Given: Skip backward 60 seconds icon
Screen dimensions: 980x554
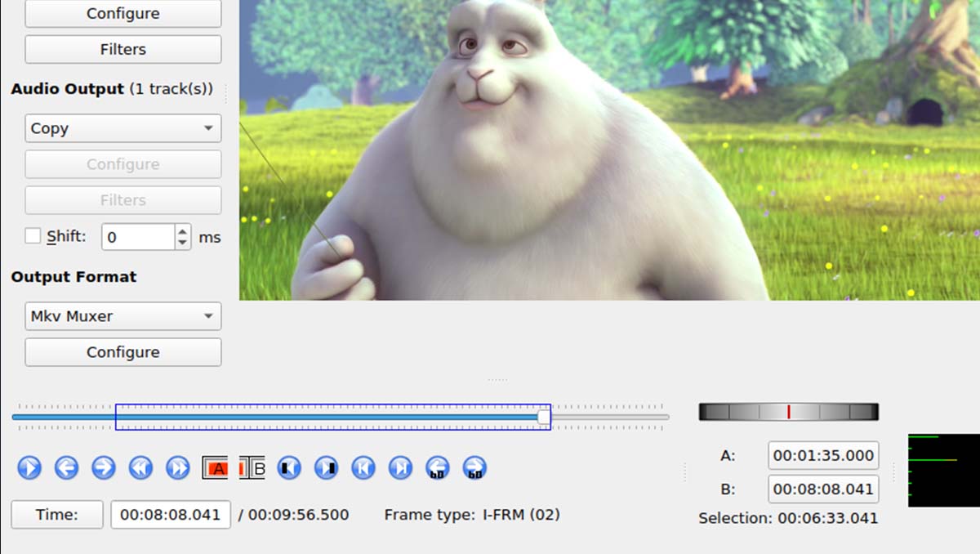Looking at the screenshot, I should pyautogui.click(x=438, y=467).
